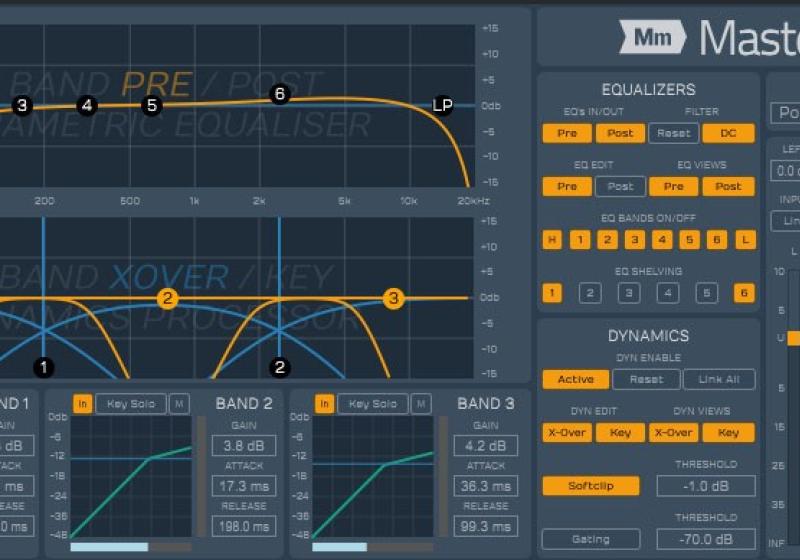Toggle EQ band 3 on/off
The height and width of the screenshot is (560, 800).
click(635, 240)
